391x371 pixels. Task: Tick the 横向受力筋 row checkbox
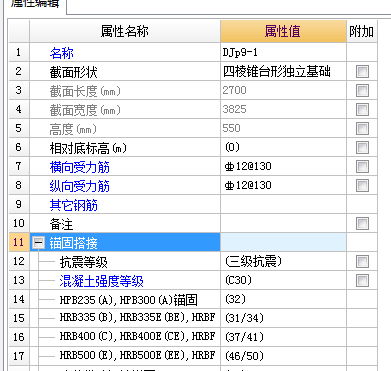tap(362, 166)
